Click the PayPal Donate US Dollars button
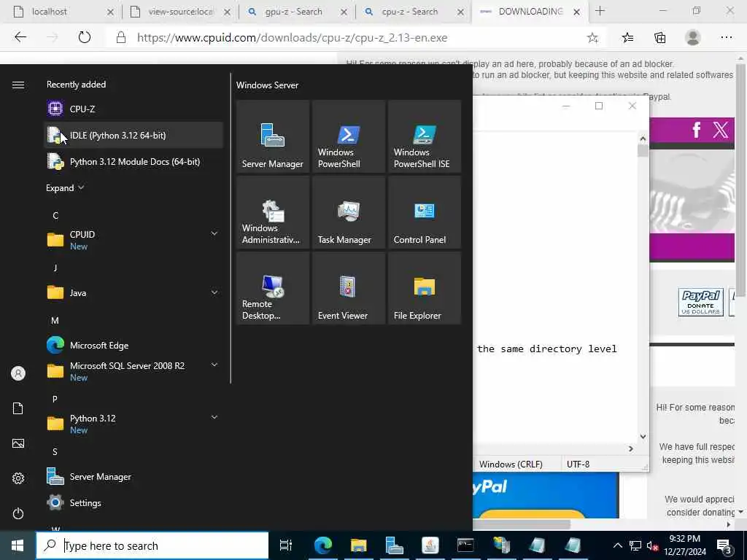Screen dimensions: 747x560 (701, 302)
